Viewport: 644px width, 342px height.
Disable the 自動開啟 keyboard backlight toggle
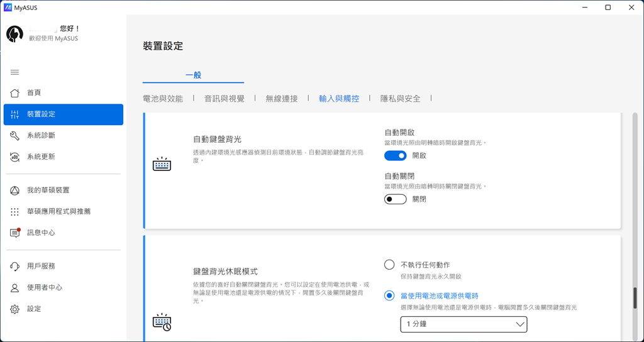pos(396,155)
